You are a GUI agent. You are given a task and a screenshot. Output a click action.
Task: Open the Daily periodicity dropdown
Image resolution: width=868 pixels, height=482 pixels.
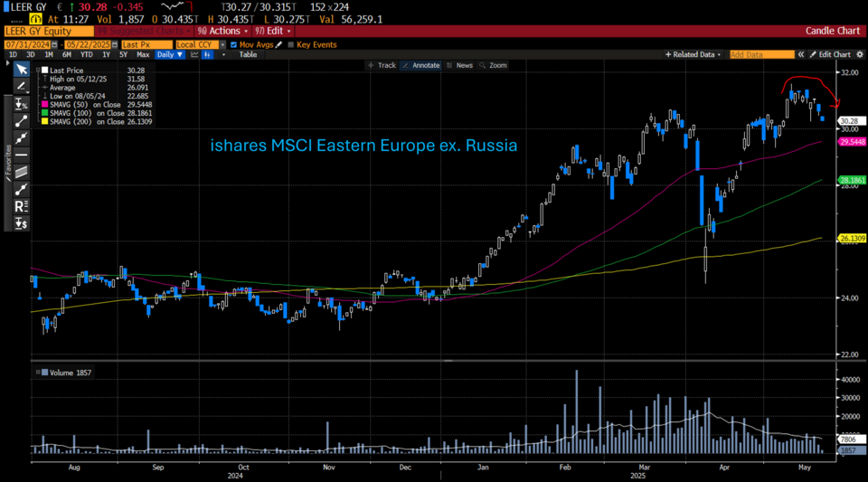pyautogui.click(x=169, y=55)
